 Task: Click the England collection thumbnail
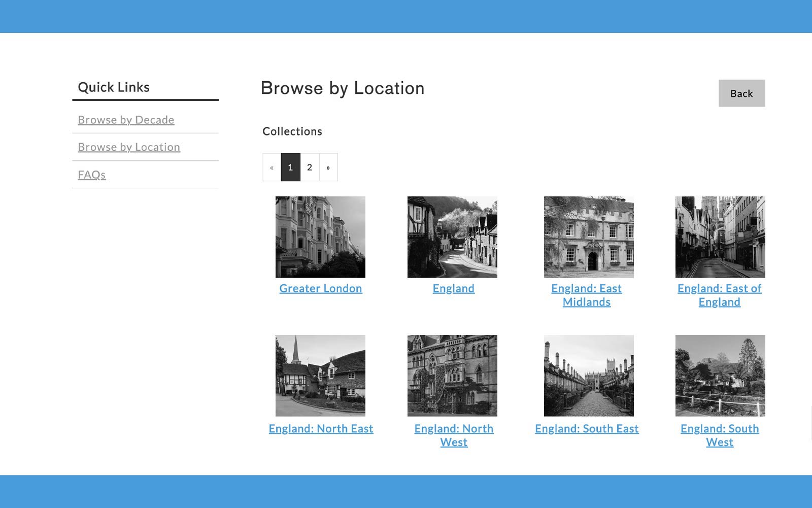pyautogui.click(x=452, y=237)
